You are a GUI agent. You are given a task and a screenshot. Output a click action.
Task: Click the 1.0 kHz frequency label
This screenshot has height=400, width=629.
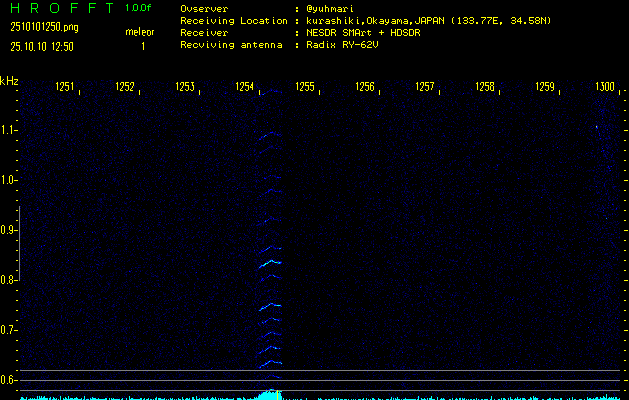pos(9,180)
